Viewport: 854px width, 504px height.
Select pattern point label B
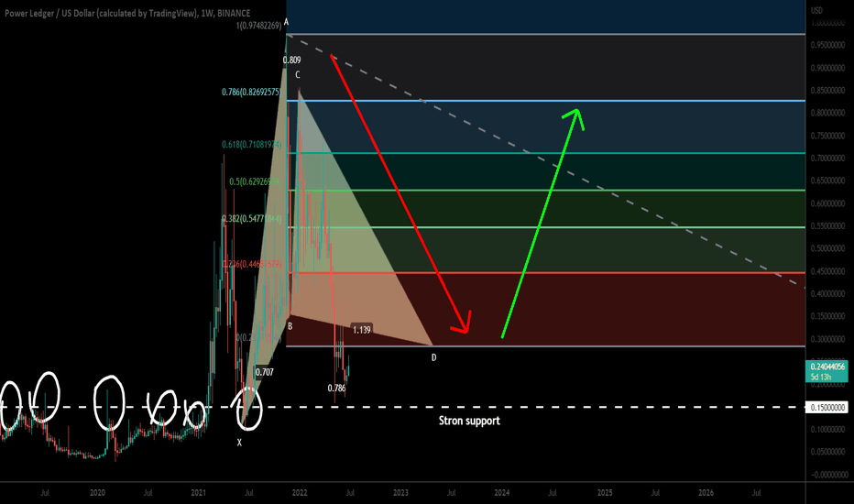click(x=290, y=326)
